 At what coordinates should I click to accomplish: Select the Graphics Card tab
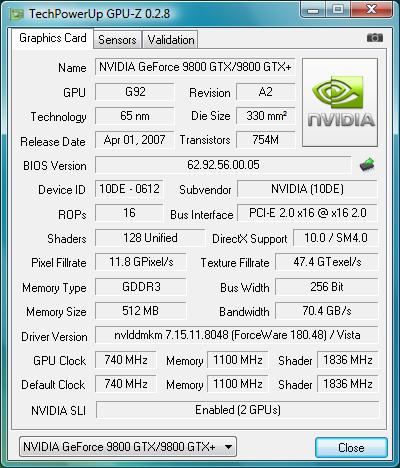click(53, 38)
